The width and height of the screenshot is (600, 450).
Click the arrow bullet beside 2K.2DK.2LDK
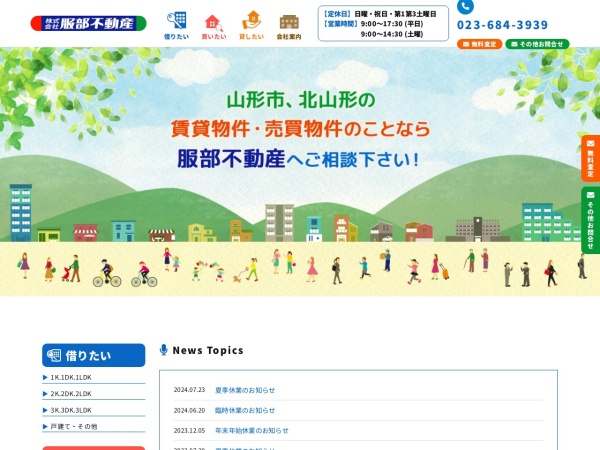[x=45, y=394]
